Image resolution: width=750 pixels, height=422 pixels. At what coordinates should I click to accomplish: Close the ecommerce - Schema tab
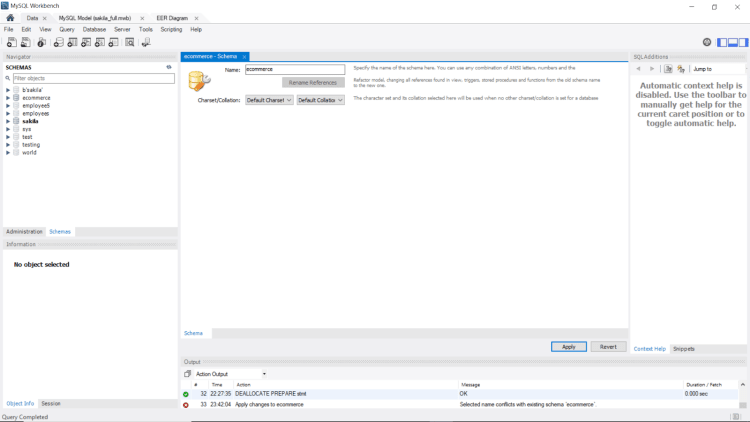tap(244, 56)
